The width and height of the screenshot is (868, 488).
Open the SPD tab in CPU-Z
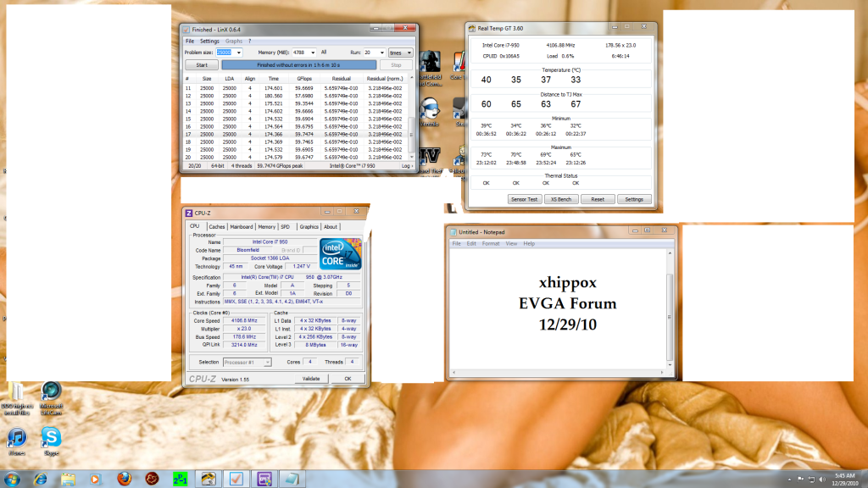coord(285,227)
